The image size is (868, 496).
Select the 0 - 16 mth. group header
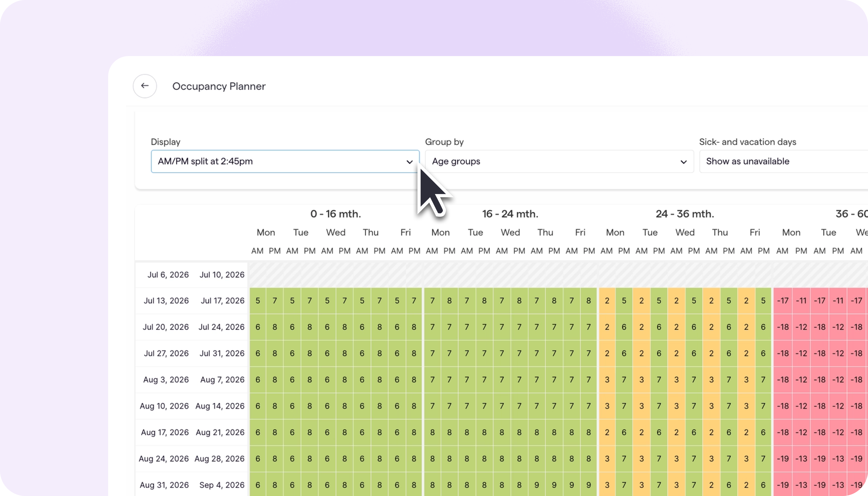click(x=335, y=214)
